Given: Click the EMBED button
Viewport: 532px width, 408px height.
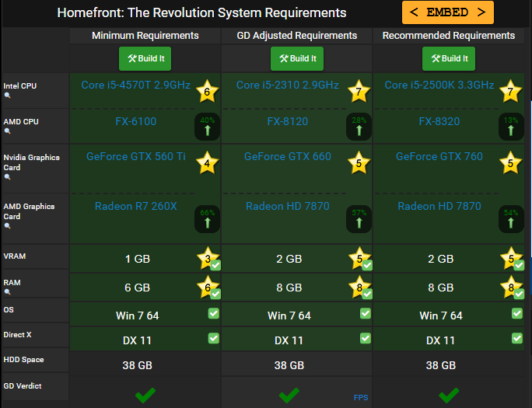Looking at the screenshot, I should (x=448, y=12).
